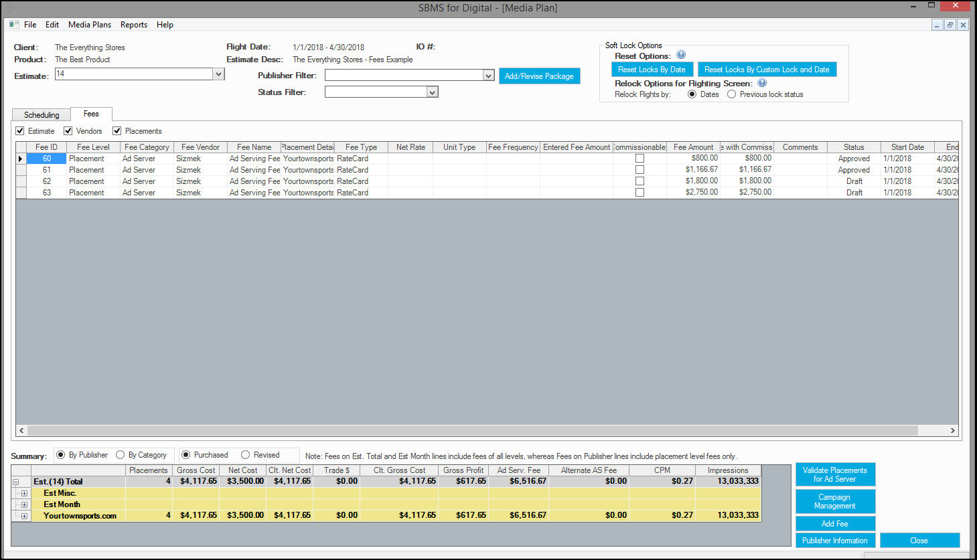
Task: Click the app icon in menu bar
Action: pos(14,24)
